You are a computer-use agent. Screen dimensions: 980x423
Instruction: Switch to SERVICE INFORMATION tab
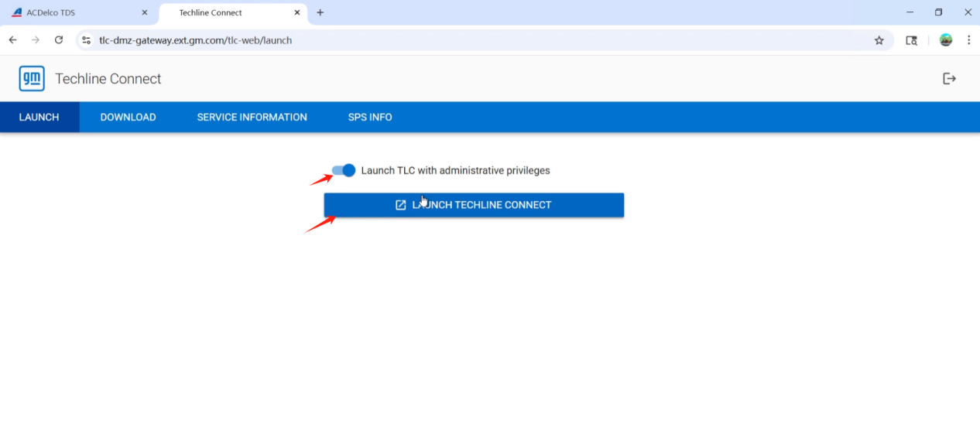coord(252,118)
